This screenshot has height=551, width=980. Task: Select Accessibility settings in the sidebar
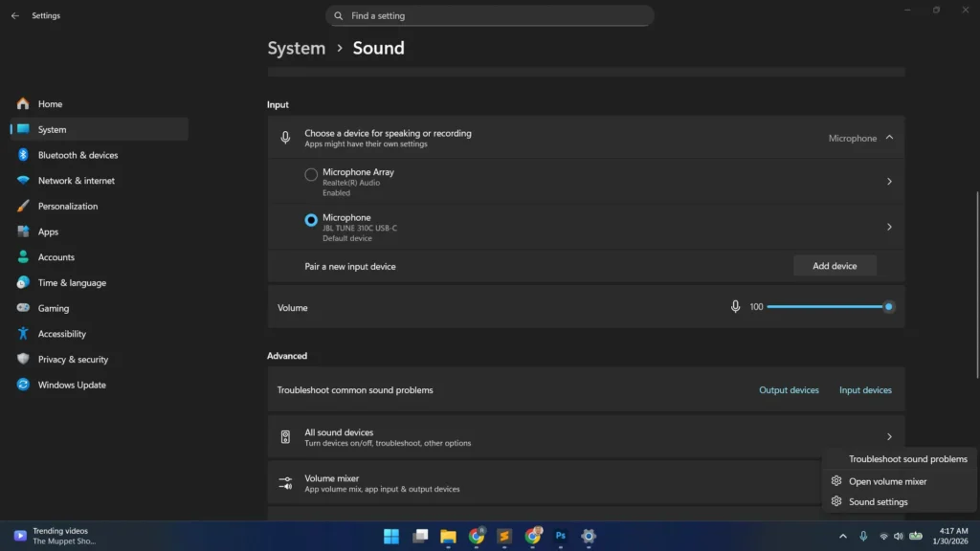65,333
